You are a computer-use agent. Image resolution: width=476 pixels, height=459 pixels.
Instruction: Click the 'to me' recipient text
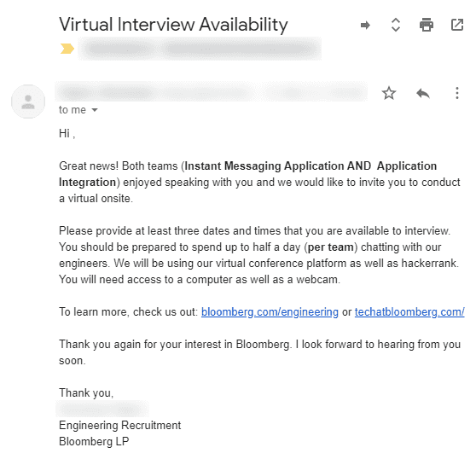click(x=73, y=110)
